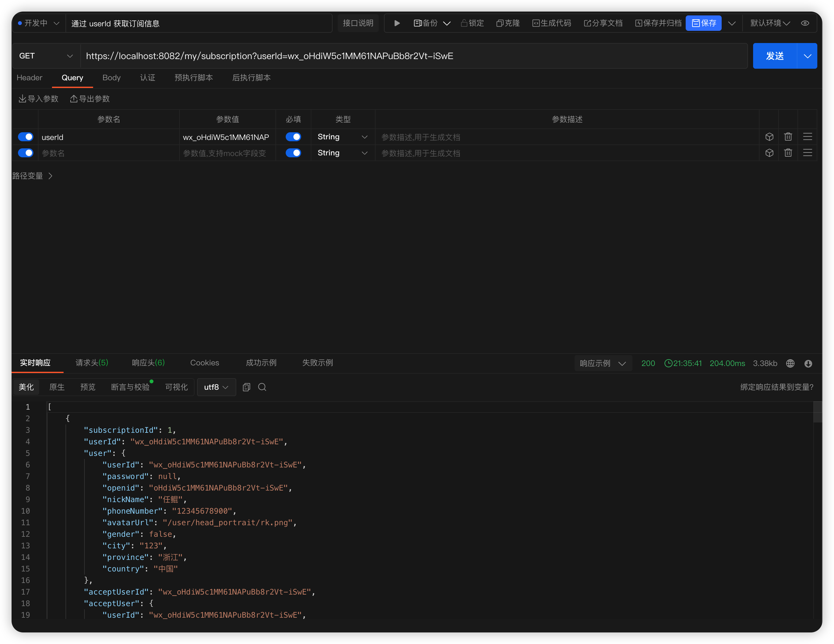The image size is (834, 644).
Task: Open the 响应示例 dropdown
Action: (603, 363)
